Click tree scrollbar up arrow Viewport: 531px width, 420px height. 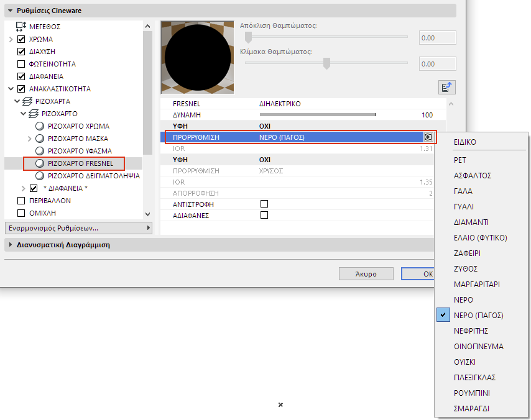point(147,26)
